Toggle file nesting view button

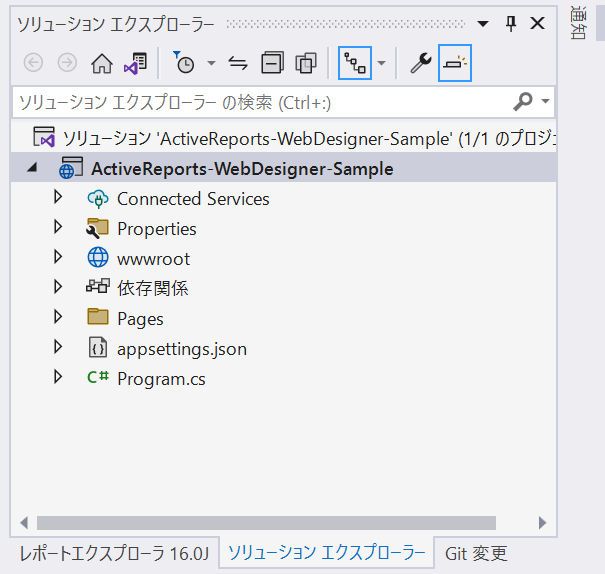click(x=355, y=63)
